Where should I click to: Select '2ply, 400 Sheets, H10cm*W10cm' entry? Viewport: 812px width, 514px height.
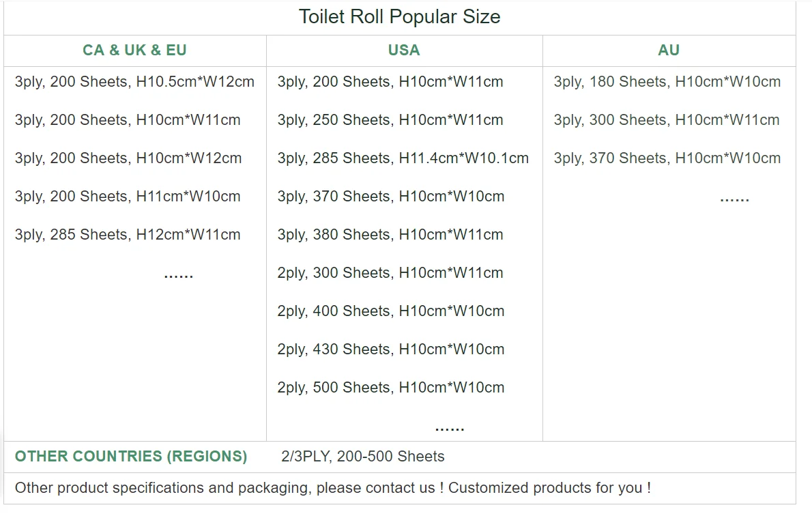coord(390,311)
